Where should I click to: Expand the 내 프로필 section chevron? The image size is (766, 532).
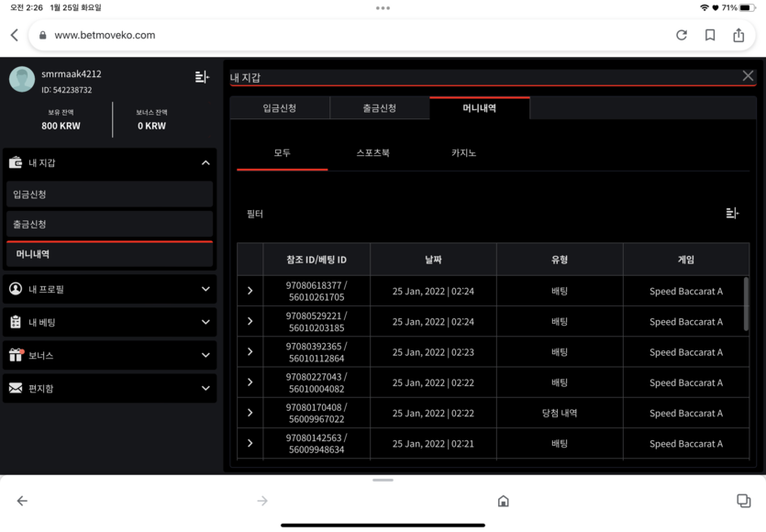pos(205,289)
